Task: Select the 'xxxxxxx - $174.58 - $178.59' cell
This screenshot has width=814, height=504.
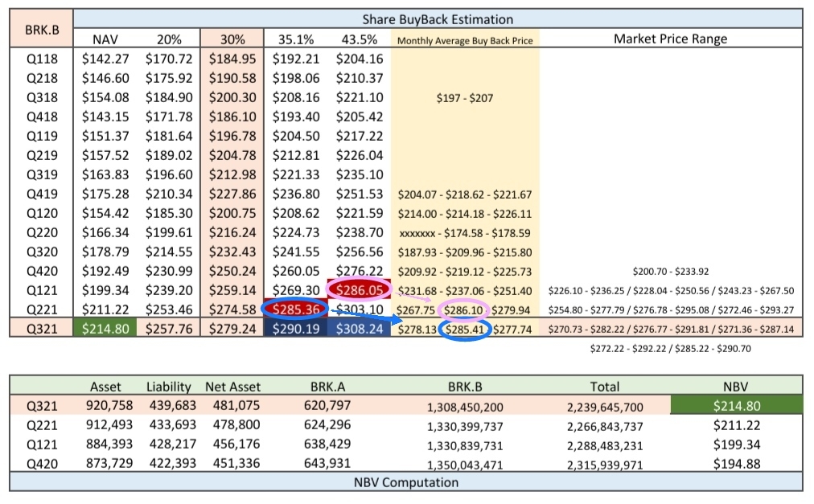Action: (x=465, y=233)
